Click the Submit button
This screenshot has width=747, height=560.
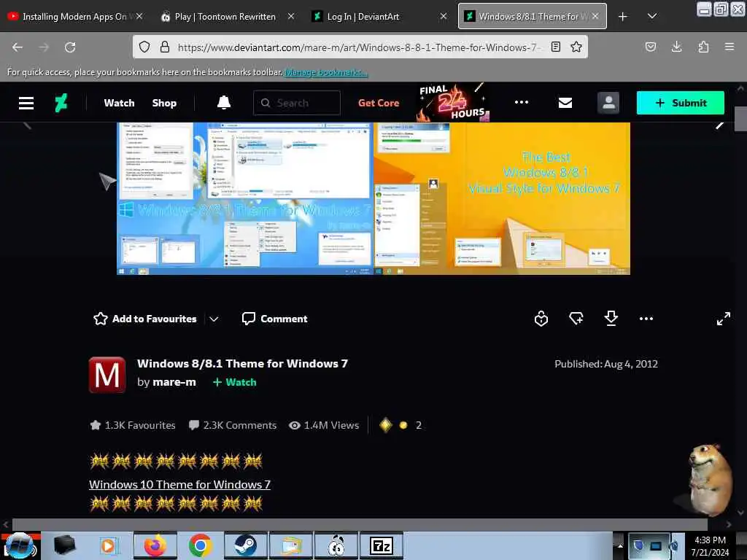click(x=681, y=103)
